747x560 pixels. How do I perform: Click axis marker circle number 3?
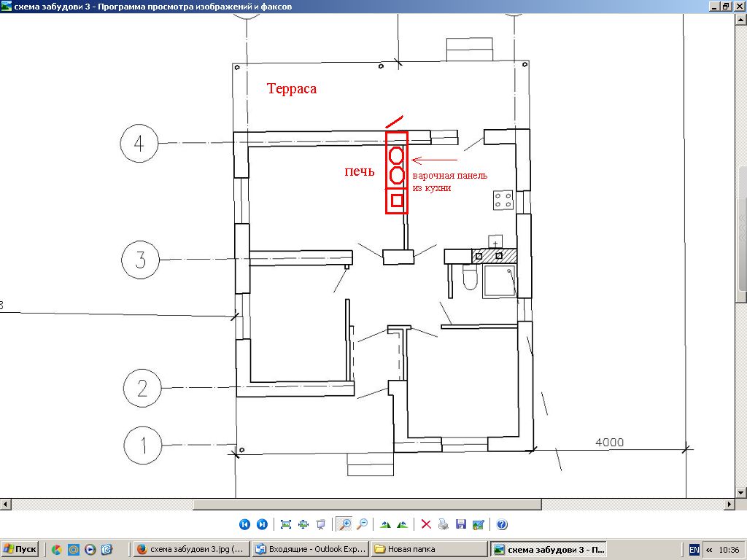pos(141,260)
